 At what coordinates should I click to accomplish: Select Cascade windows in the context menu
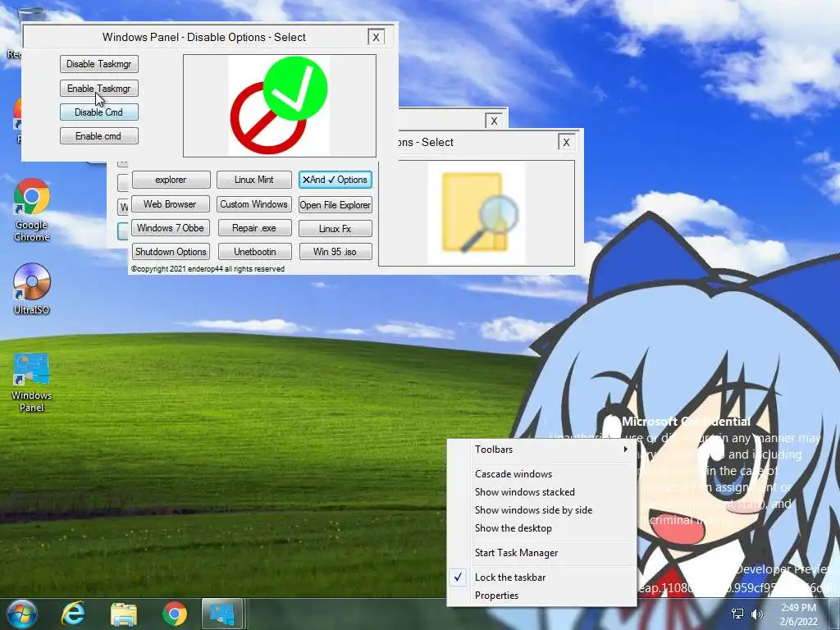[542, 474]
